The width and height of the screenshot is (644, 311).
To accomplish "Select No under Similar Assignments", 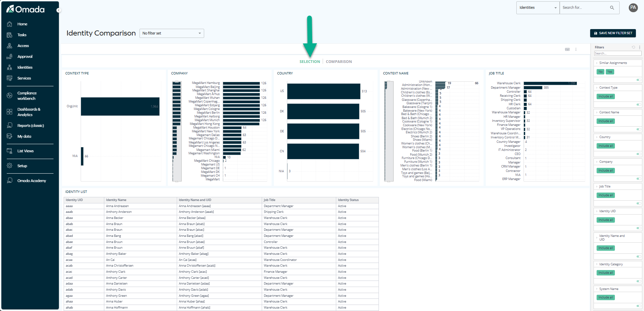I will tap(600, 72).
